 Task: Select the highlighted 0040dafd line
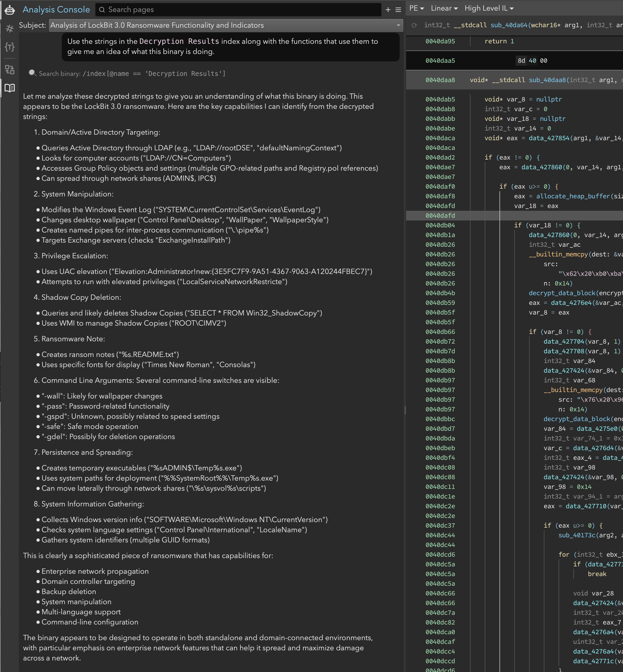point(514,216)
